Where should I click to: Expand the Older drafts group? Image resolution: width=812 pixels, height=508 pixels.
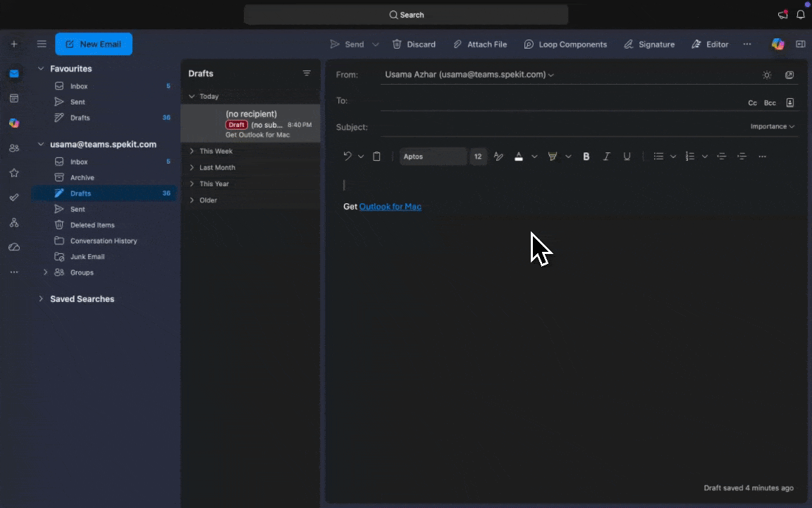pyautogui.click(x=192, y=200)
